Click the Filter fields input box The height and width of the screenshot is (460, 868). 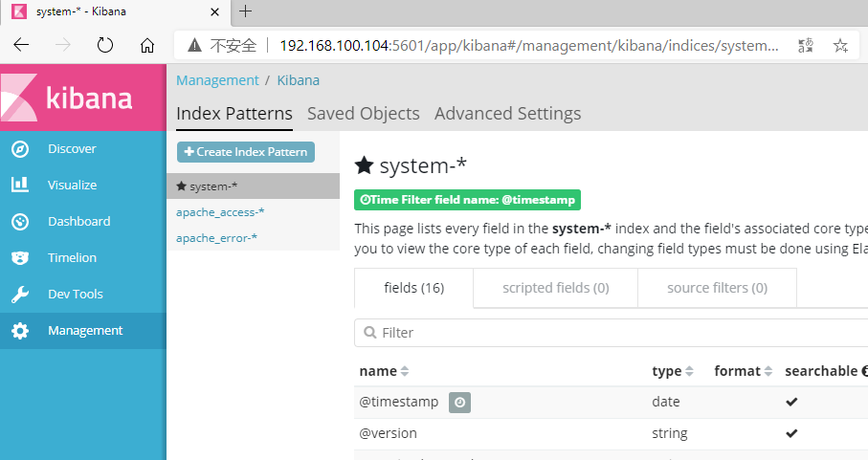click(x=612, y=333)
